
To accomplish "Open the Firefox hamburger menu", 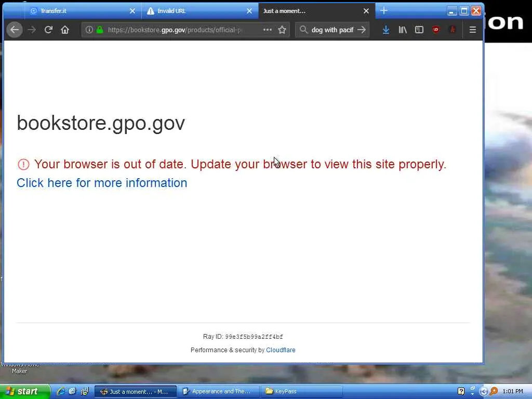I will click(473, 30).
